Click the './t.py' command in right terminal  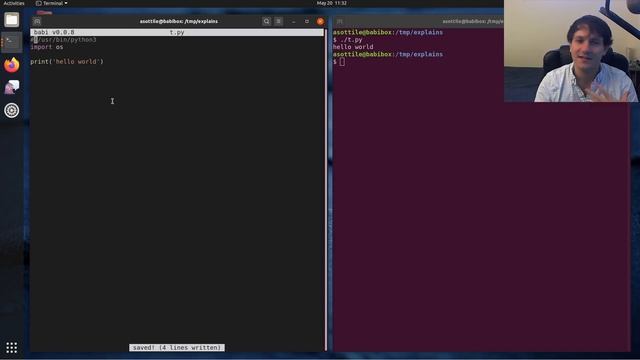point(351,40)
